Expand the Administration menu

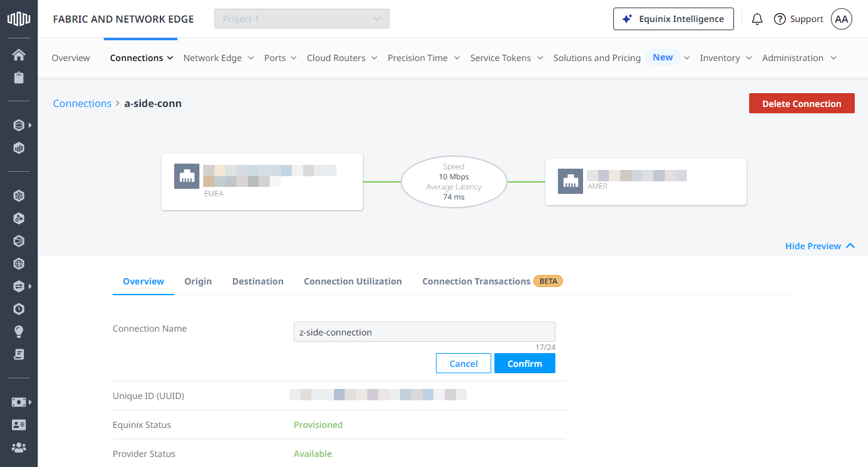[799, 58]
